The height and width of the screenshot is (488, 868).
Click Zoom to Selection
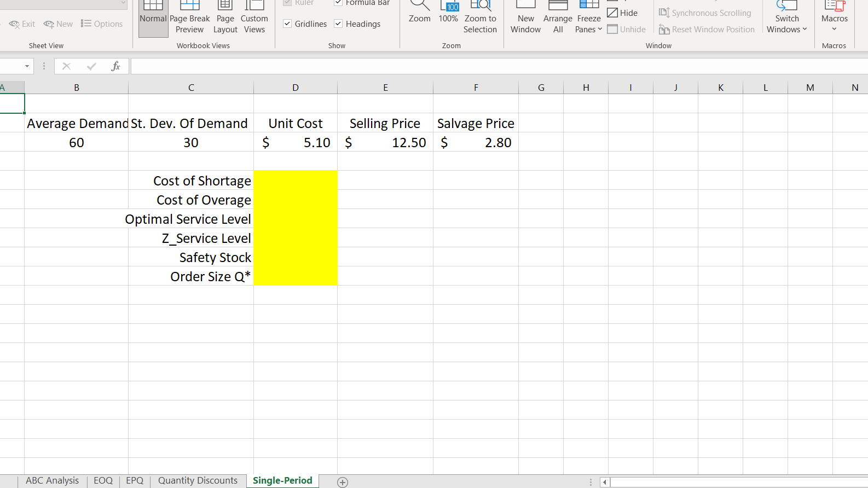[x=480, y=18]
